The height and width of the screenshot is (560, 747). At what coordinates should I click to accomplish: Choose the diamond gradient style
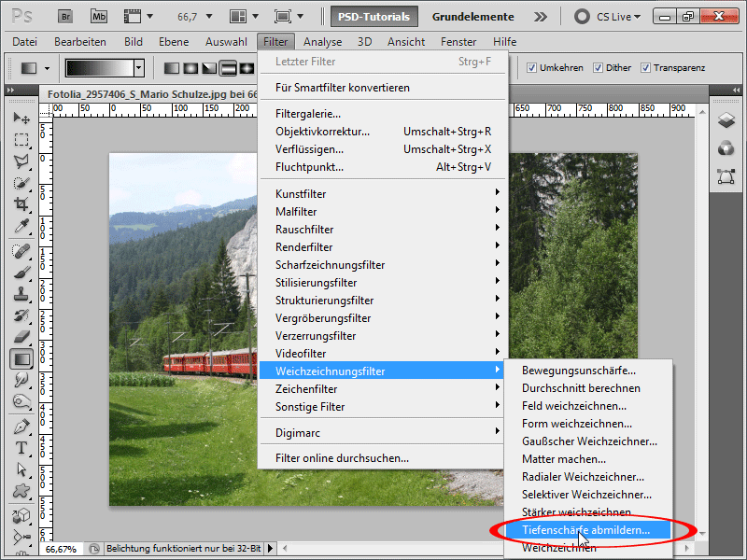247,68
